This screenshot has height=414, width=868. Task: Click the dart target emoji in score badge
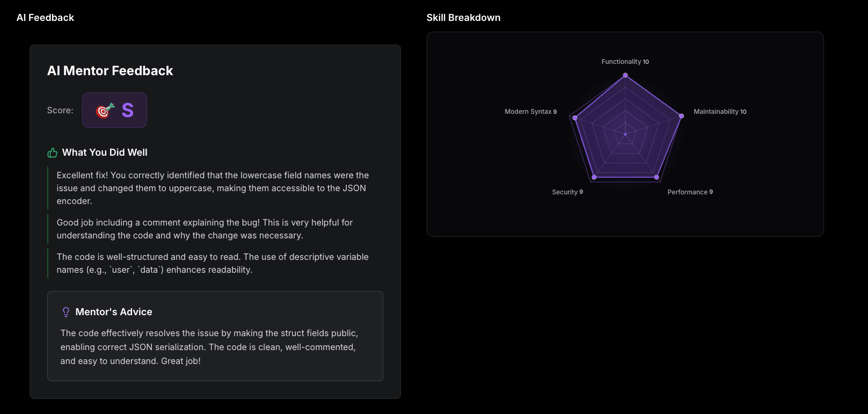click(x=105, y=110)
